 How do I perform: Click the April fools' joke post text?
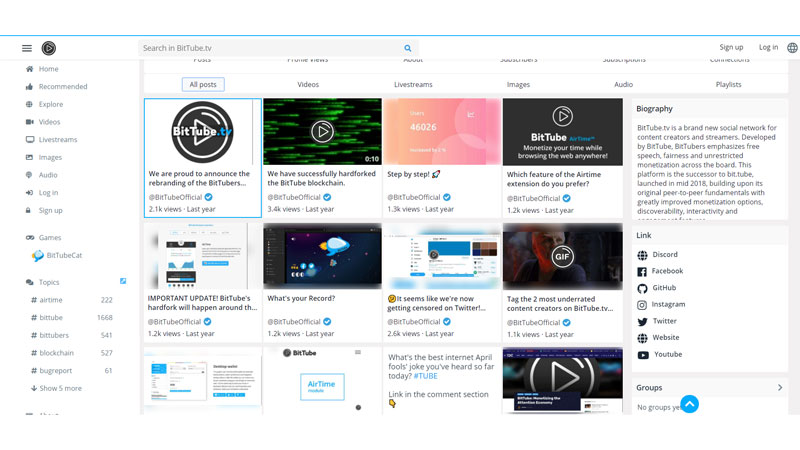441,367
